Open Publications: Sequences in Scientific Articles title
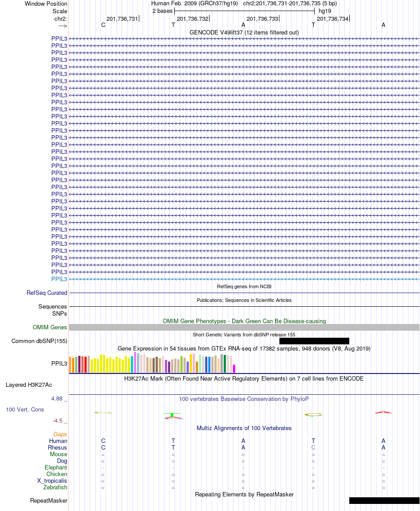Viewport: 420px width, 511px height. [x=244, y=300]
